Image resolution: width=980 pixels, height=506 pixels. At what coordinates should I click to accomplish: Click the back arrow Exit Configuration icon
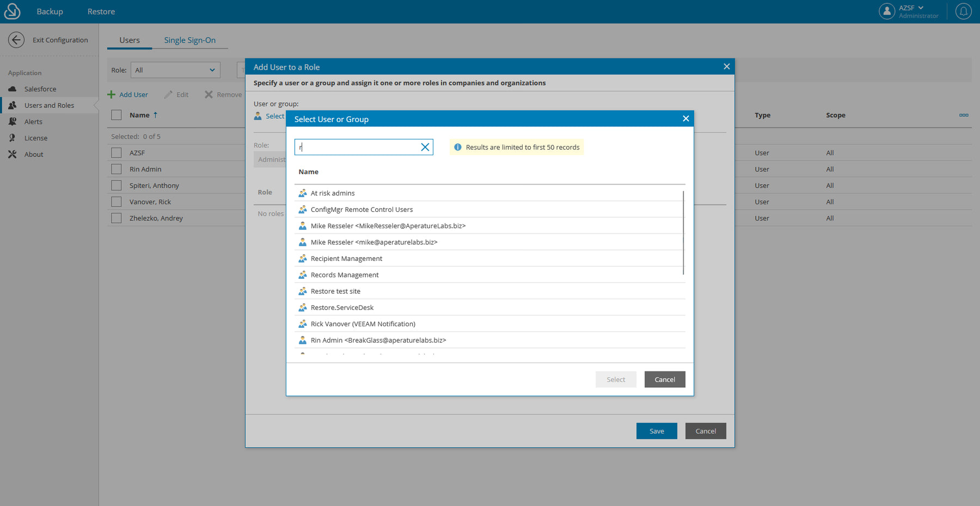click(x=16, y=40)
